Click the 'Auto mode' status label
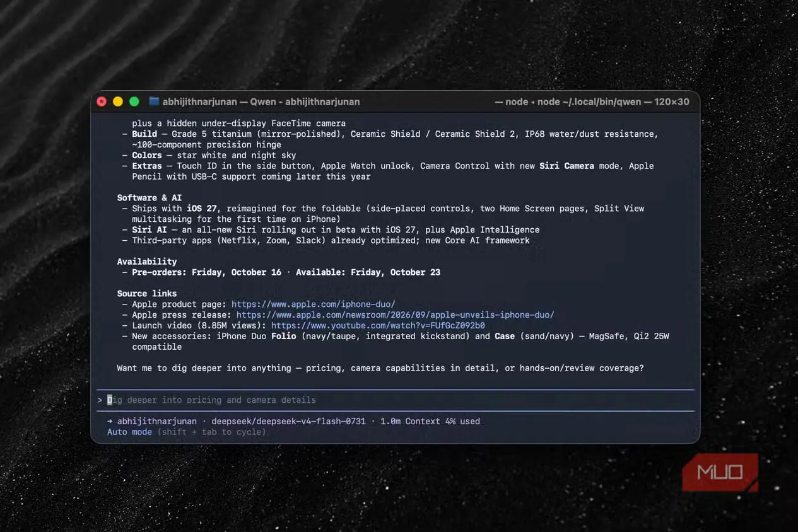This screenshot has width=798, height=532. click(129, 432)
